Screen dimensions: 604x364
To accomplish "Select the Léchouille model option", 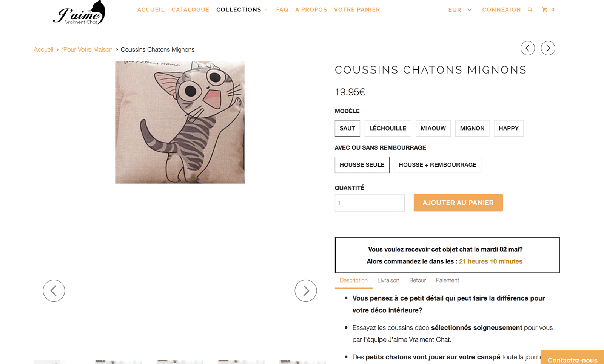I will pyautogui.click(x=388, y=128).
